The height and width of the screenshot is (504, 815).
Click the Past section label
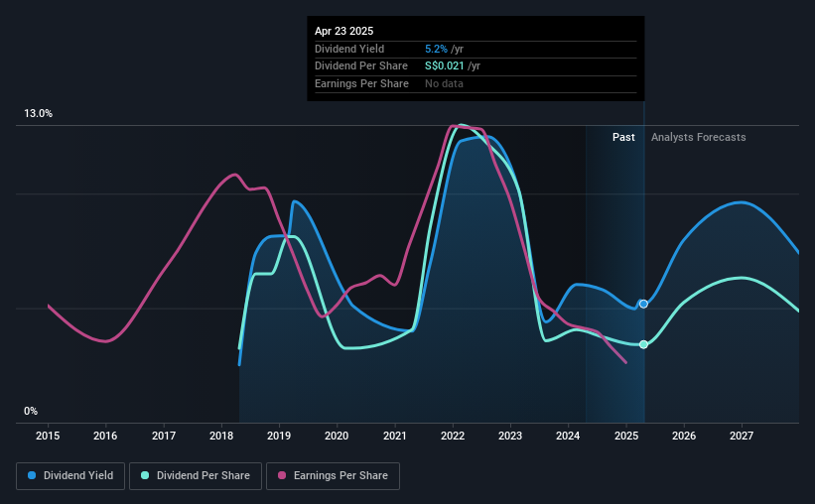click(623, 137)
